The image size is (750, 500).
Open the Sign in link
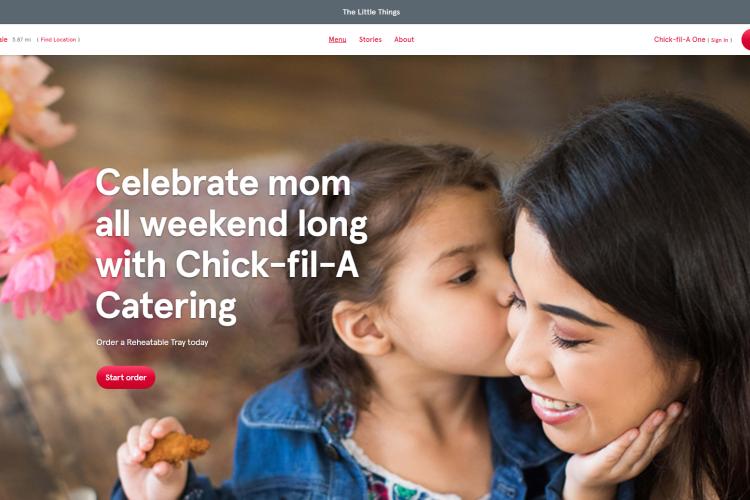tap(719, 40)
